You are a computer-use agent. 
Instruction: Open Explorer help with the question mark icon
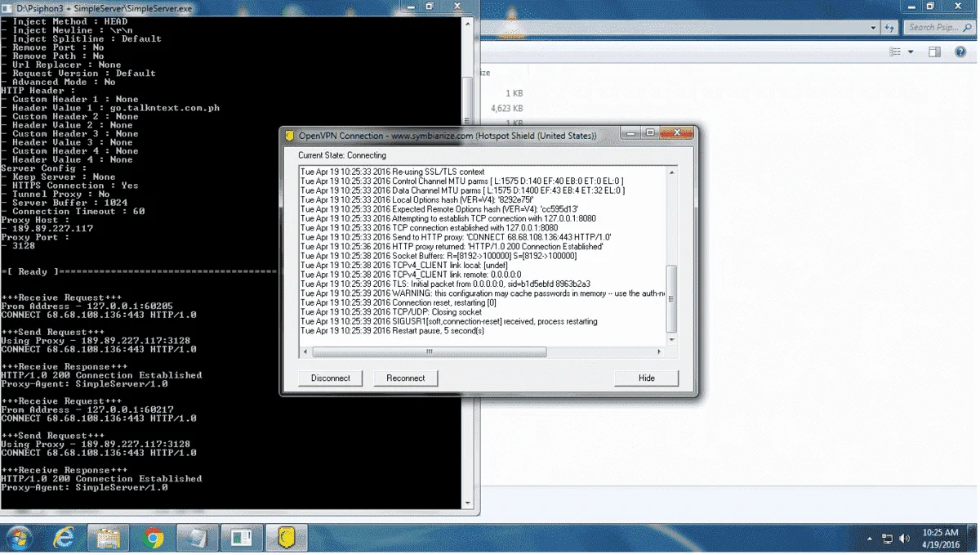960,51
